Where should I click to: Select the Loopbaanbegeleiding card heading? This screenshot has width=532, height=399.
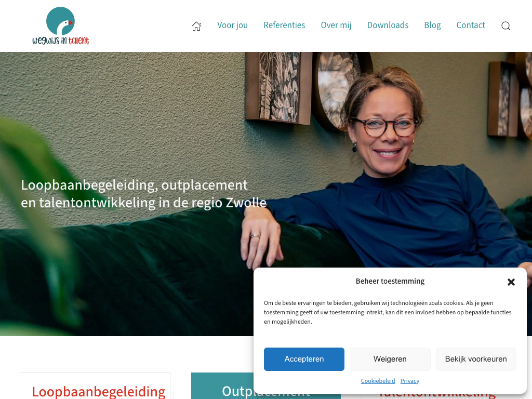click(x=98, y=392)
